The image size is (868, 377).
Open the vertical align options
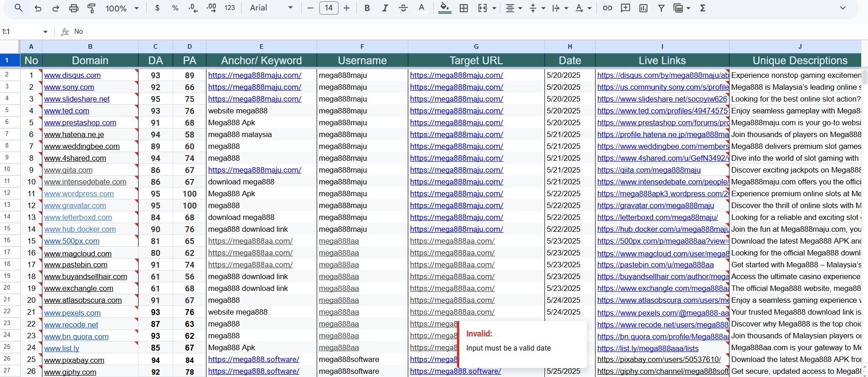[537, 8]
